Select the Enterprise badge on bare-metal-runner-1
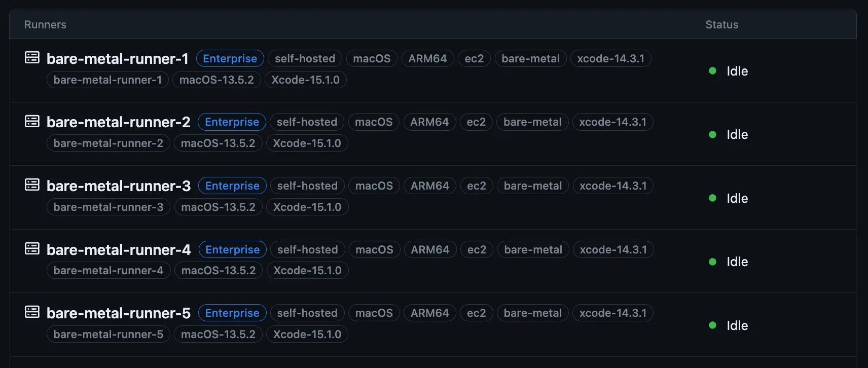The height and width of the screenshot is (368, 868). [x=230, y=58]
